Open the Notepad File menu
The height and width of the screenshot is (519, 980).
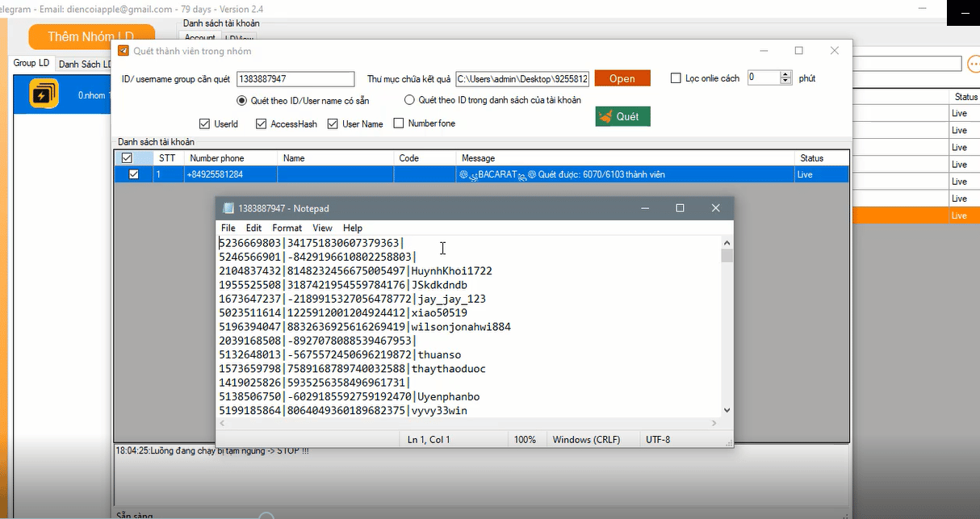(x=228, y=228)
